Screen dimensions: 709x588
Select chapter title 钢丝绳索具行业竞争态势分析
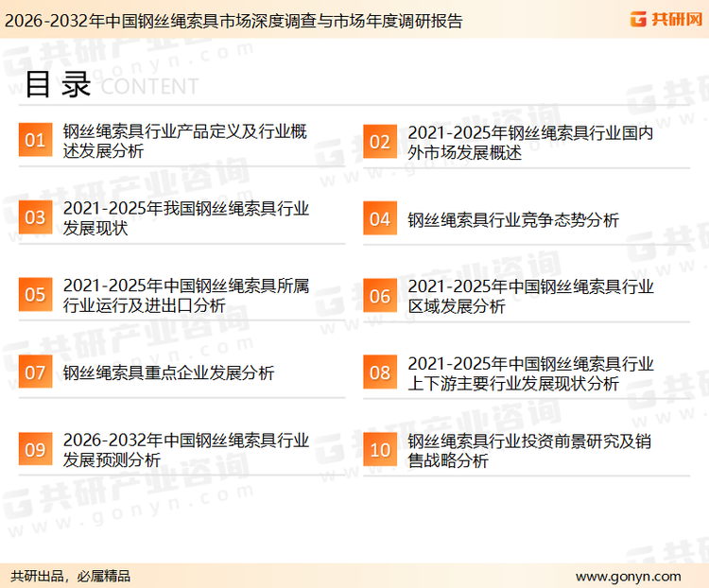tap(513, 220)
